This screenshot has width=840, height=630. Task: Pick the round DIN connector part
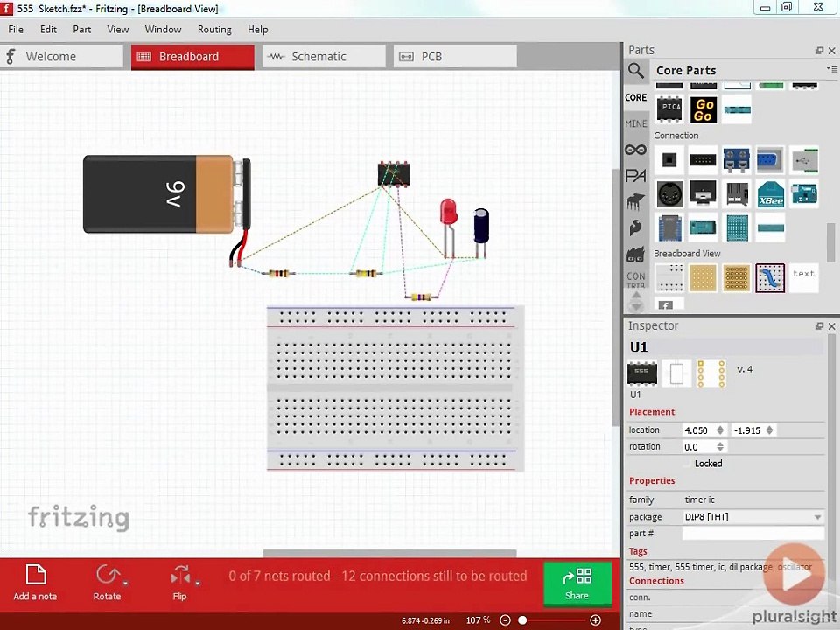[669, 194]
